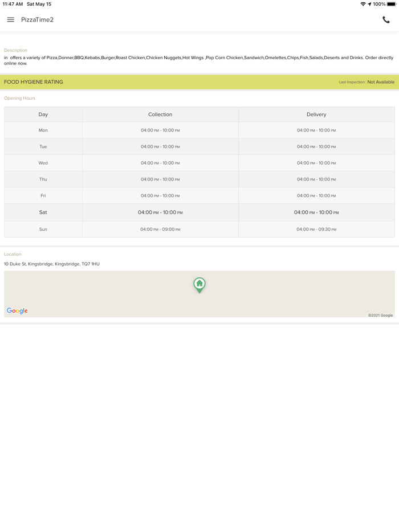Click the Fri row label

coord(43,195)
